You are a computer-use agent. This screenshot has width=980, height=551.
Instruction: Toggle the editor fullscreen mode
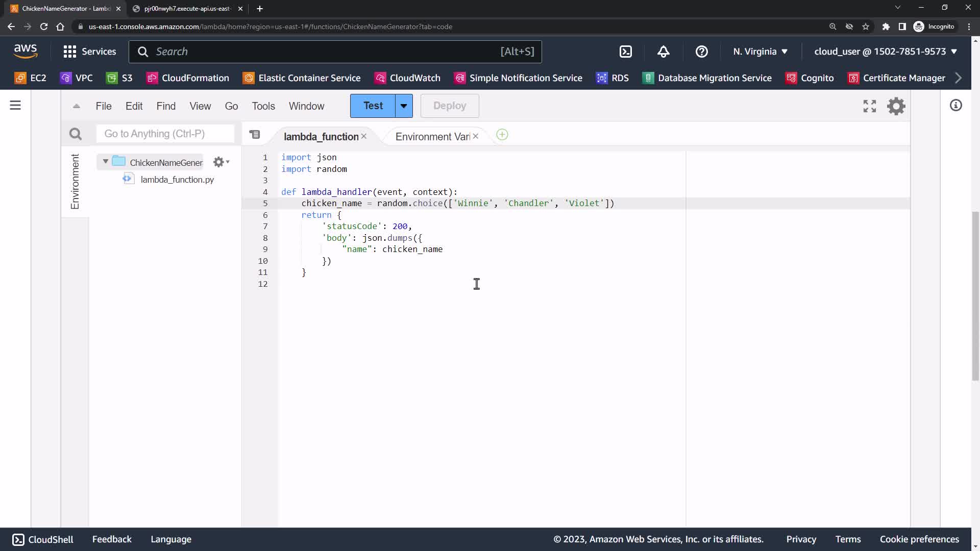pyautogui.click(x=869, y=106)
